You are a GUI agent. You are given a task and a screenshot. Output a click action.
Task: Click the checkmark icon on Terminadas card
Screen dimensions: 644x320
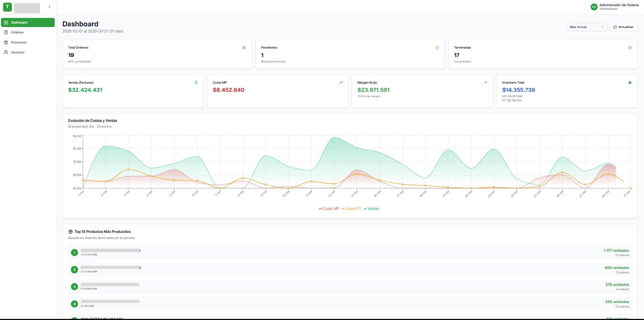point(630,47)
